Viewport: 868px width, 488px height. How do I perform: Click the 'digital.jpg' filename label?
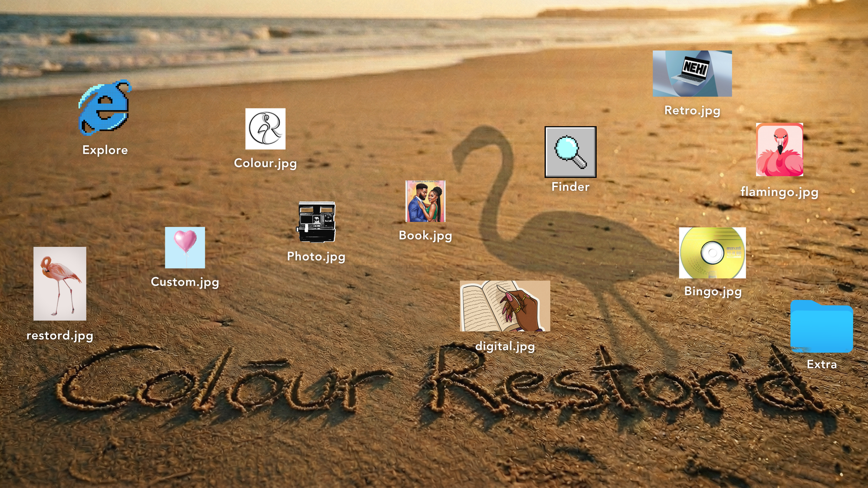point(505,346)
